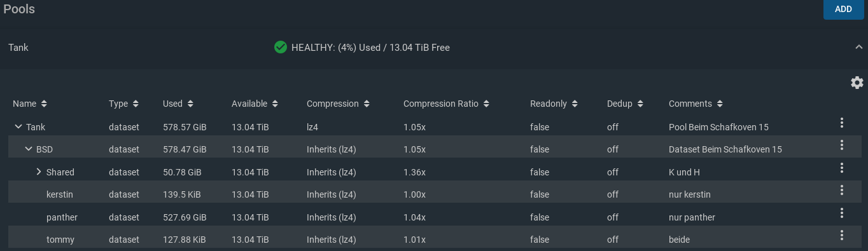Viewport: 868px width, 251px height.
Task: Sort datasets by Name column
Action: pos(30,104)
